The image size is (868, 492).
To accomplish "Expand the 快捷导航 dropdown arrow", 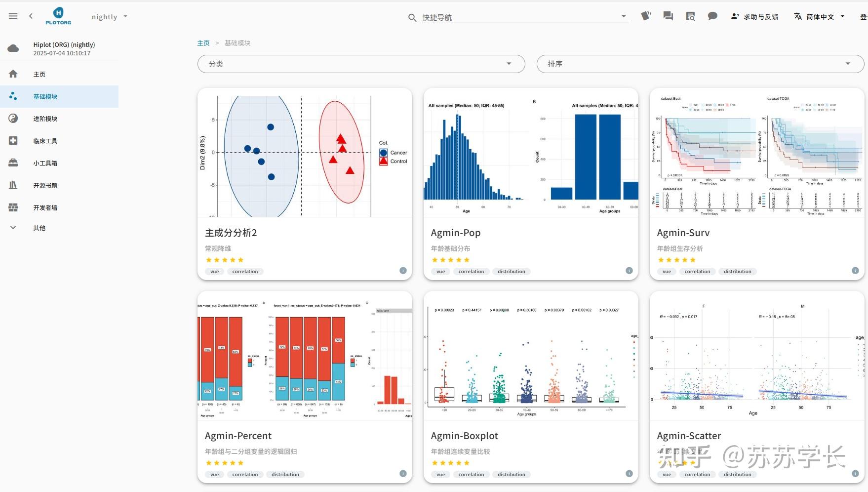I will tap(624, 17).
